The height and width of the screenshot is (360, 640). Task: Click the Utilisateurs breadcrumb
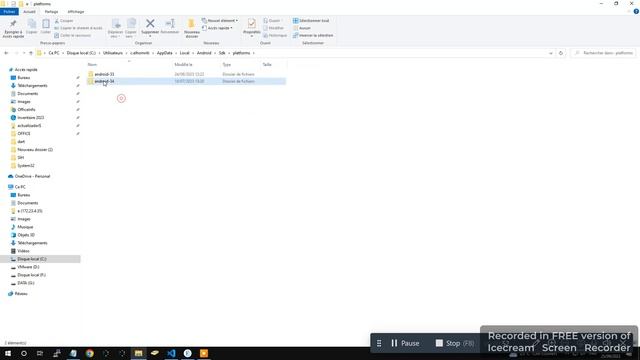coord(113,53)
